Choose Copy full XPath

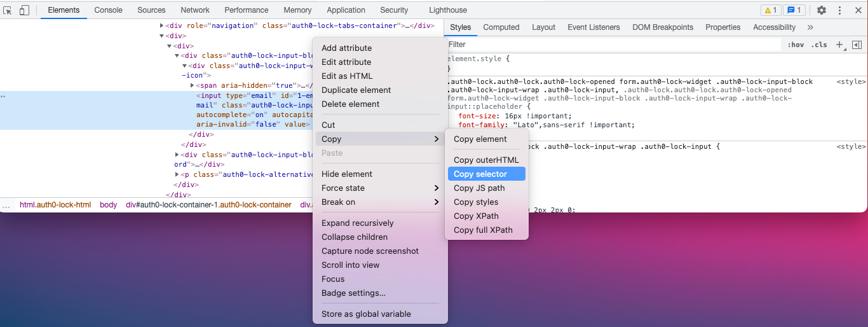[487, 230]
